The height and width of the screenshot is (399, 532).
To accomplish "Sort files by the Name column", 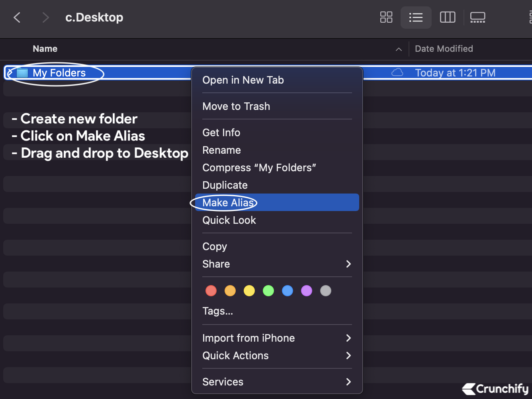I will pyautogui.click(x=45, y=49).
